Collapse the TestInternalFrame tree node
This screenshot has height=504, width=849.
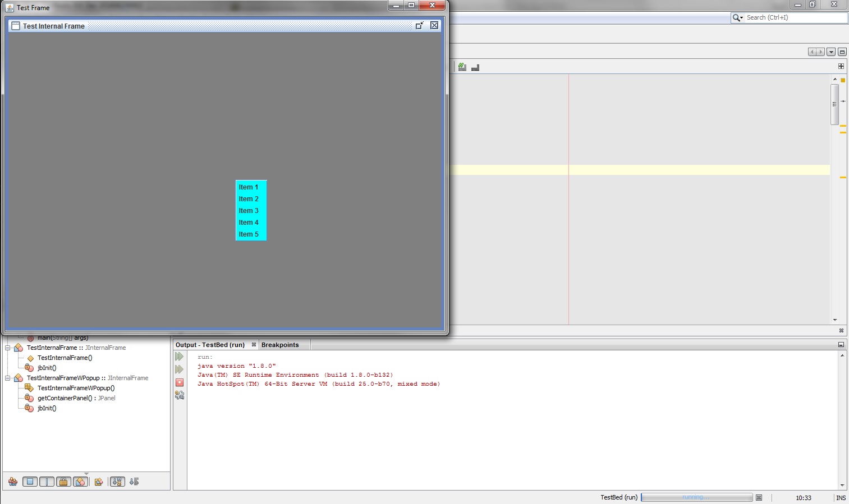[x=8, y=348]
